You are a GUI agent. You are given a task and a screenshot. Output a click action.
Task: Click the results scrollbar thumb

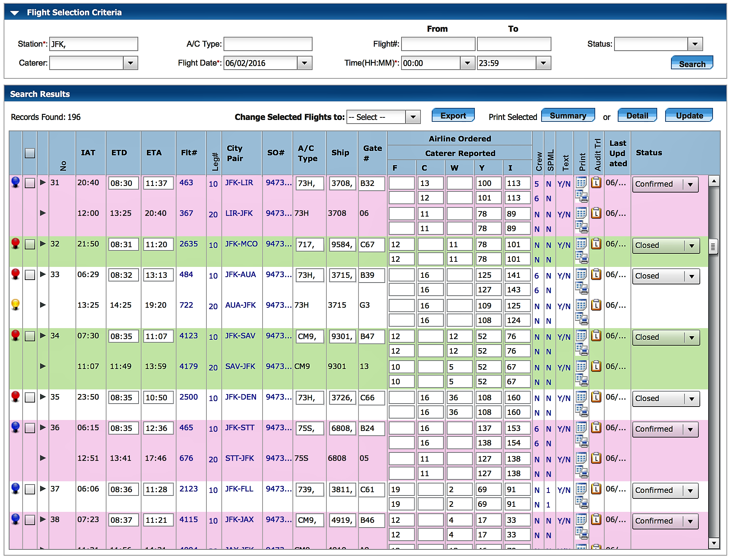(x=713, y=247)
